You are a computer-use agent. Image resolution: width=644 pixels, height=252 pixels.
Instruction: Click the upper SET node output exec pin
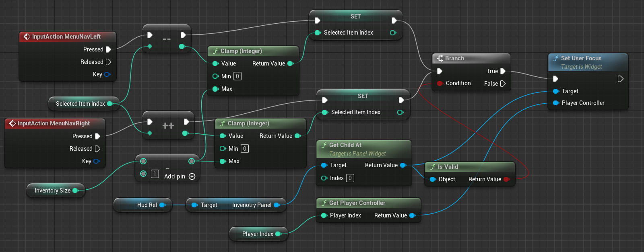[x=394, y=20]
